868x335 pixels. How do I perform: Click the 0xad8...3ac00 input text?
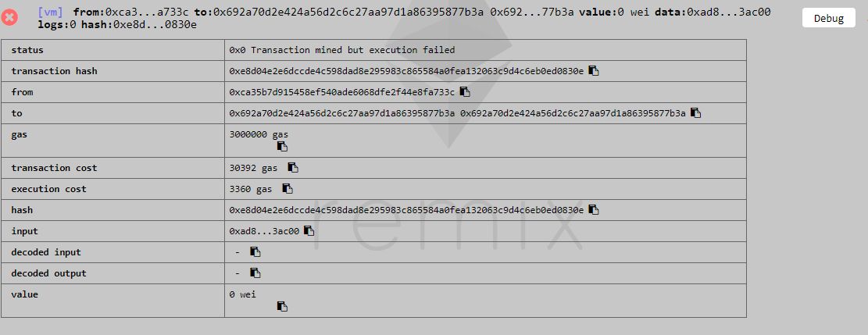(x=264, y=231)
